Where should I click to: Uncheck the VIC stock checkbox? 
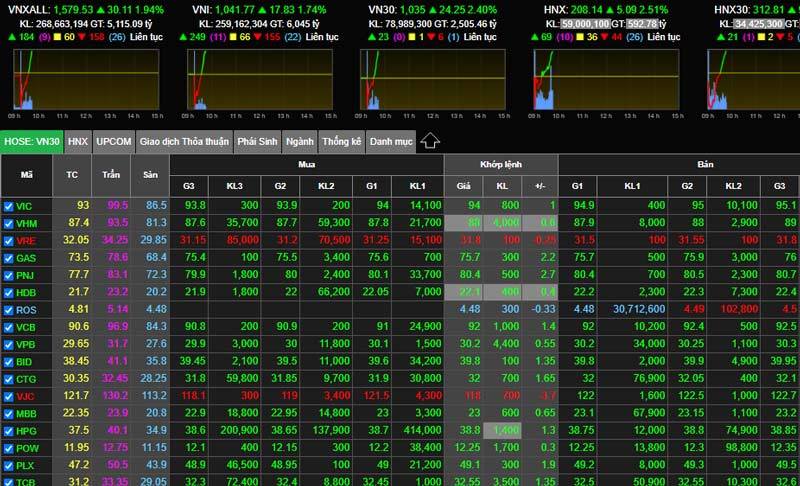click(x=8, y=206)
